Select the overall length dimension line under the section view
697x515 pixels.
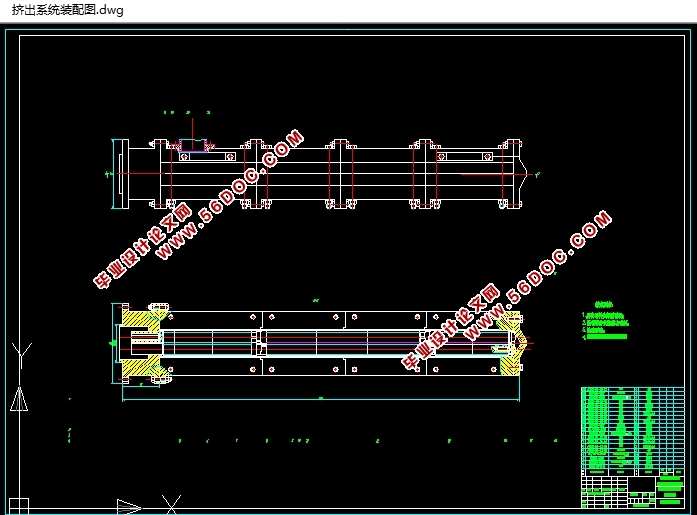click(321, 400)
